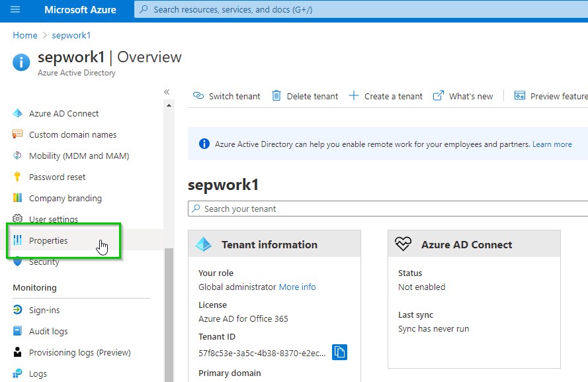
Task: Open Properties in the sidebar
Action: click(48, 240)
